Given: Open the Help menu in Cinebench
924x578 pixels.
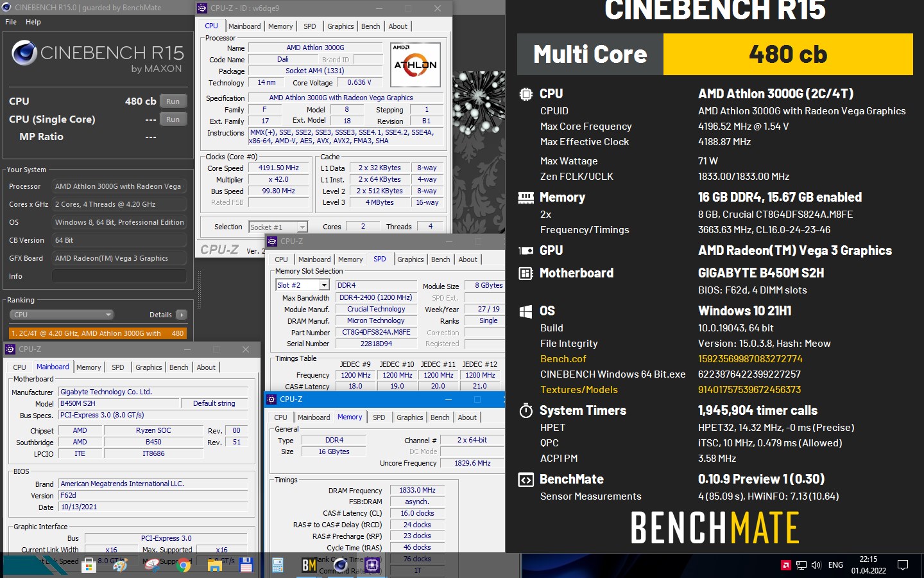Looking at the screenshot, I should 33,22.
